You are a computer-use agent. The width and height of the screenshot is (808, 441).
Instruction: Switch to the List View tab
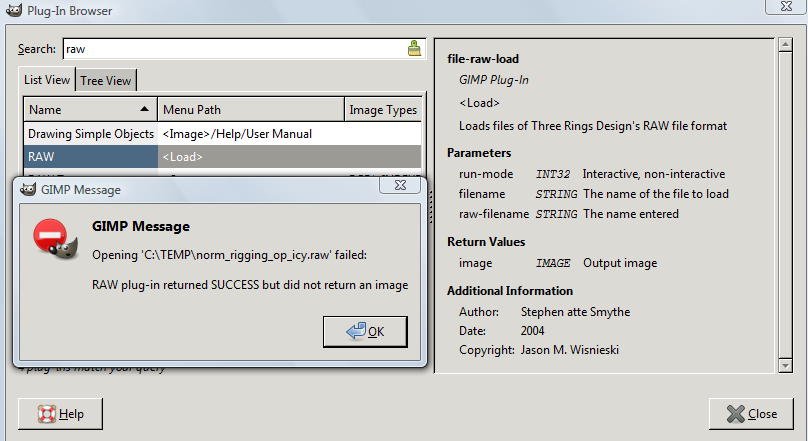(x=47, y=80)
